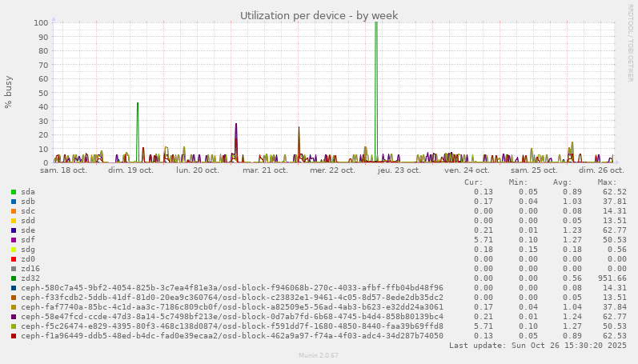Click the sdf legend color swatch

(14, 240)
